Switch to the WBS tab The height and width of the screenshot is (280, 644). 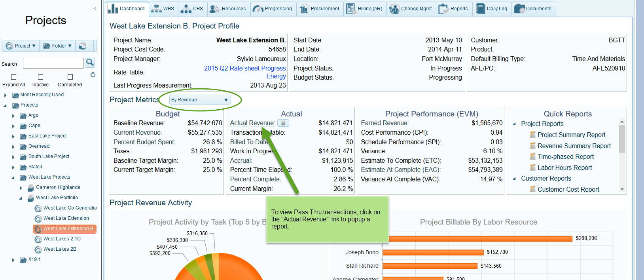pyautogui.click(x=163, y=9)
